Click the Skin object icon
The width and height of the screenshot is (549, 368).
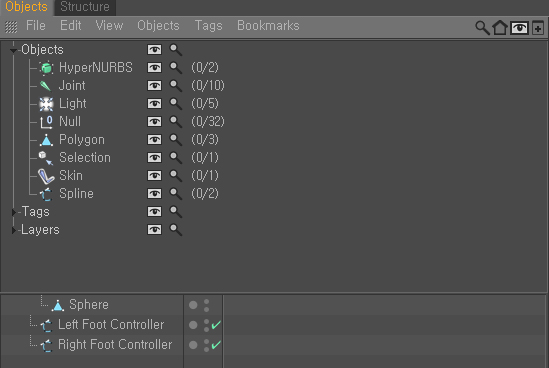46,176
